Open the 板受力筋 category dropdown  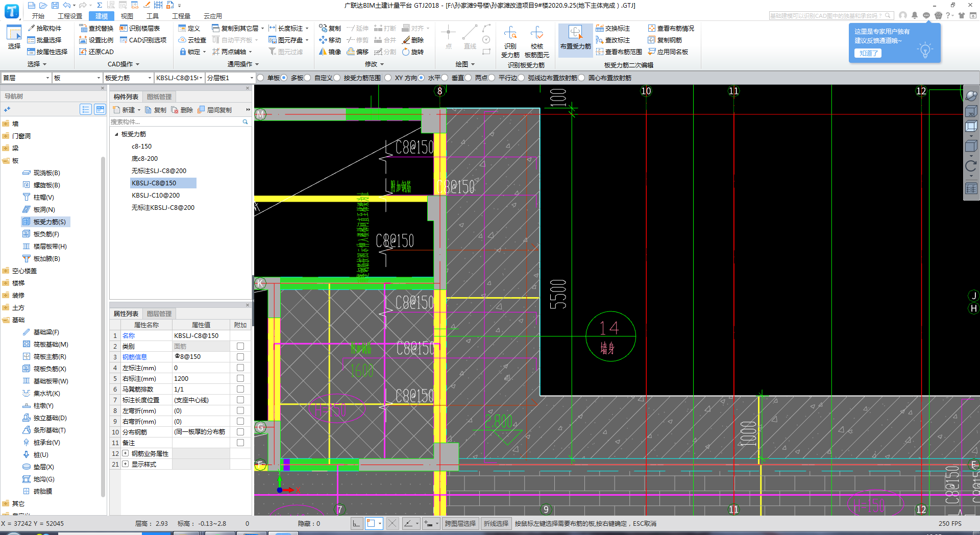tap(128, 78)
